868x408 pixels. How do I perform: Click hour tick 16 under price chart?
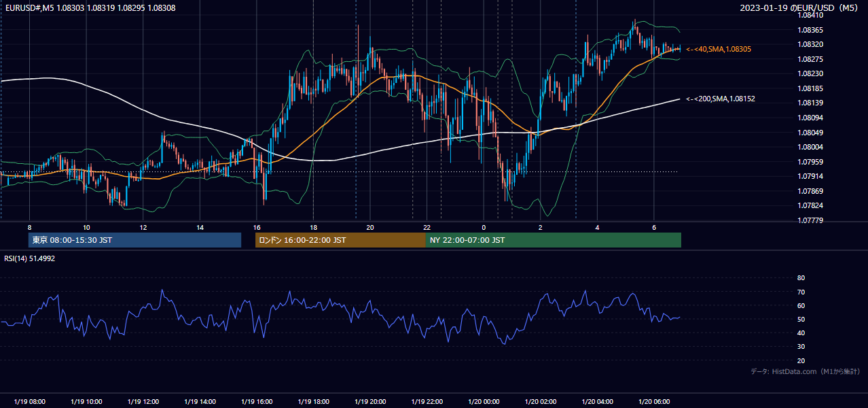coord(256,227)
